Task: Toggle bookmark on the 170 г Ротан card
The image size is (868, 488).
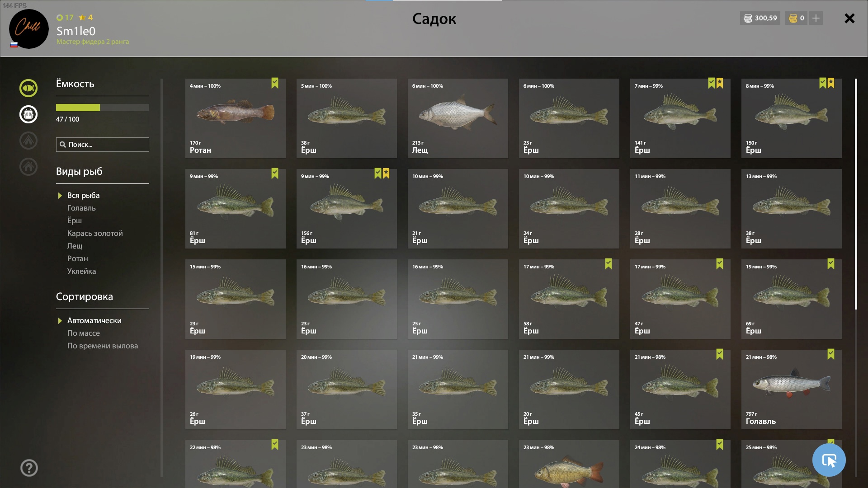Action: [275, 83]
